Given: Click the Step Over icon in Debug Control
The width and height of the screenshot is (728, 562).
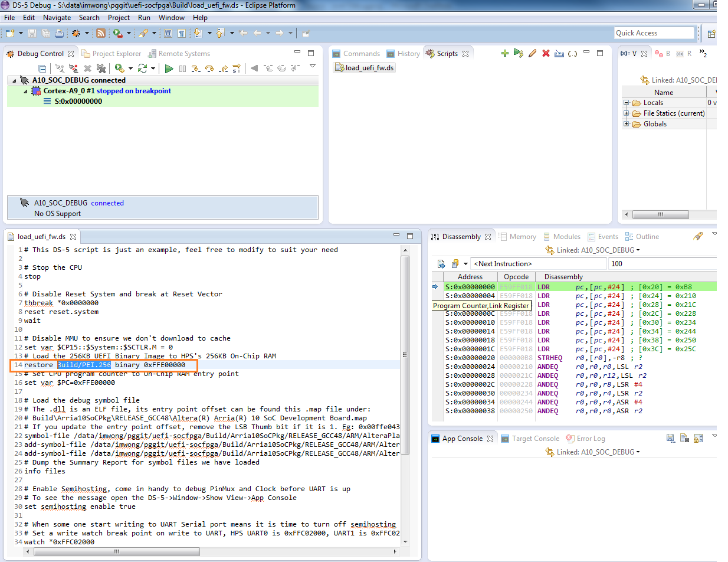Looking at the screenshot, I should click(x=209, y=69).
